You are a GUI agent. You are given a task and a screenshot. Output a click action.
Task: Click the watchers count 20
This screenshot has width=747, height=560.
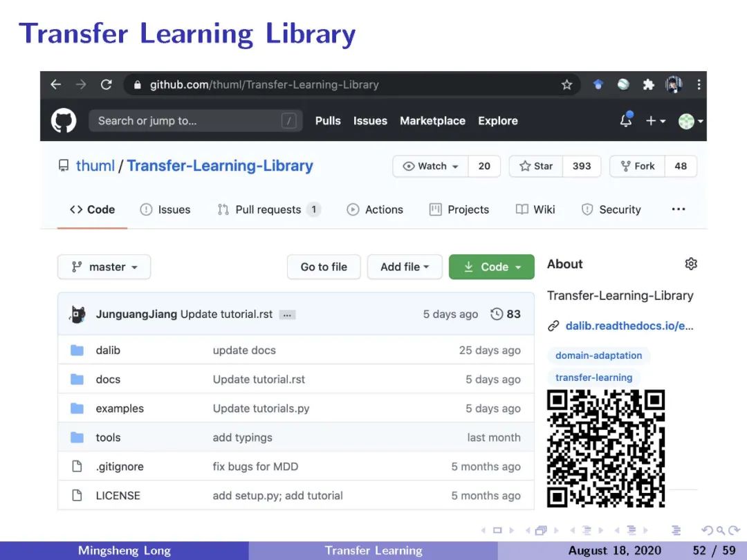(x=484, y=166)
